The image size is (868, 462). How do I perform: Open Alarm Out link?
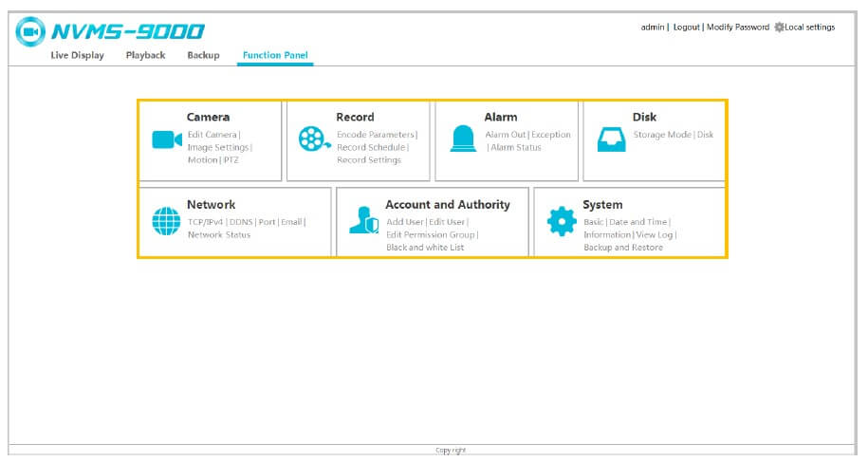506,135
